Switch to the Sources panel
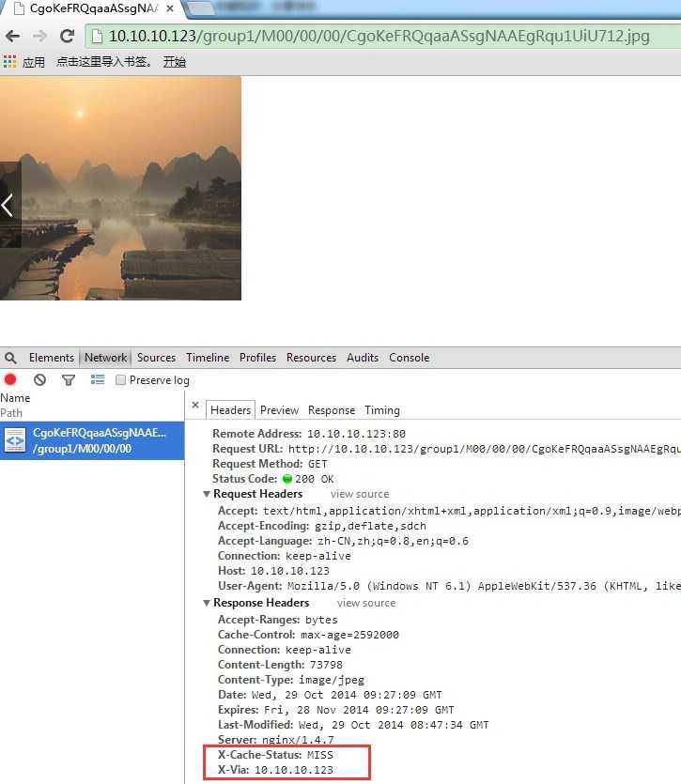The height and width of the screenshot is (784, 681). [x=156, y=358]
